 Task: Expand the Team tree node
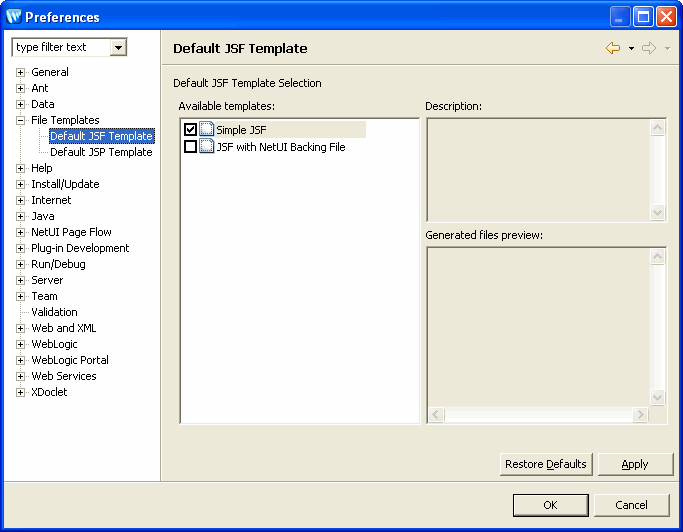20,296
